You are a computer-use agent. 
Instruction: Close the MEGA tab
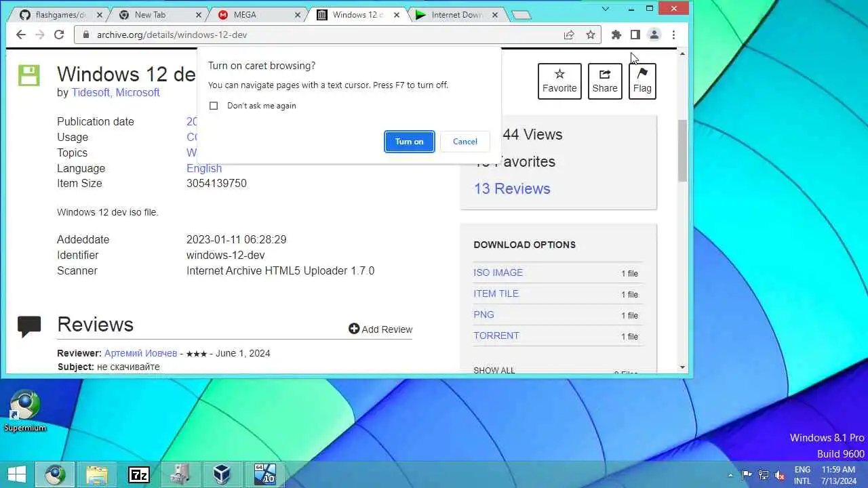coord(298,15)
